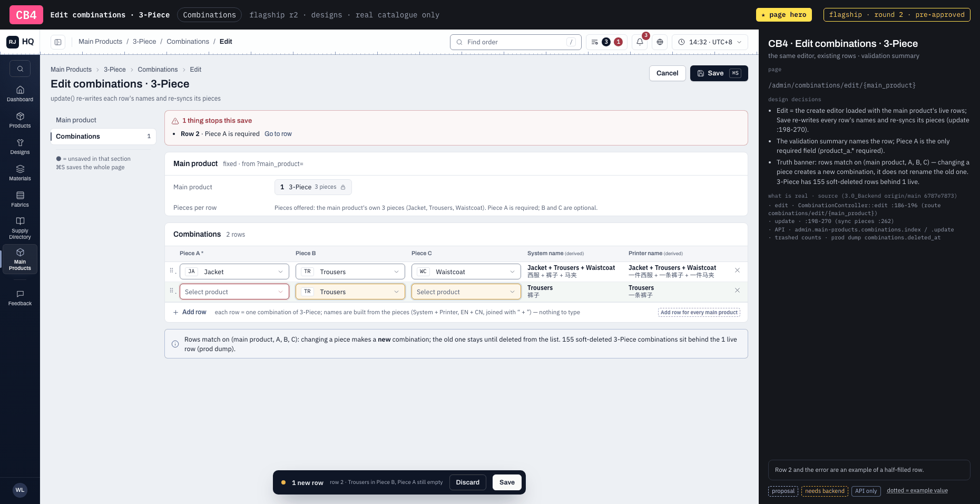The width and height of the screenshot is (980, 504).
Task: Toggle the sidebar panel collapse icon
Action: click(58, 42)
